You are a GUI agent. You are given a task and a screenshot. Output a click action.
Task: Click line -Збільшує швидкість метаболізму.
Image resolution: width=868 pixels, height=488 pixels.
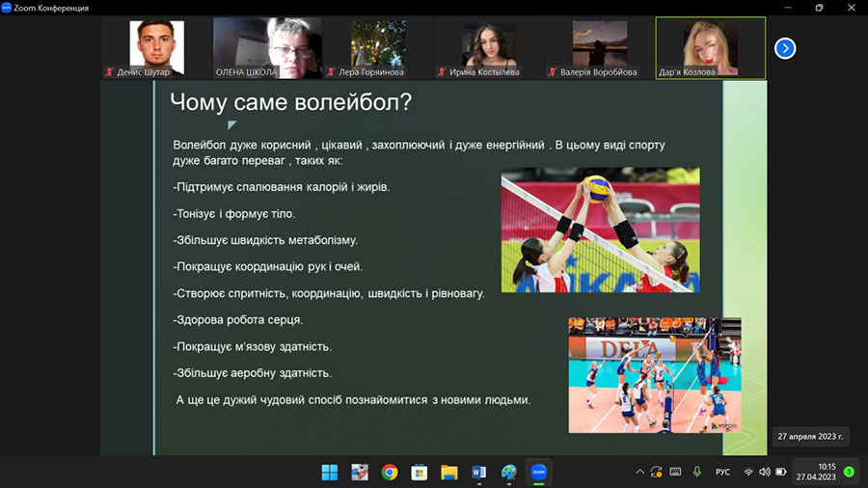coord(265,241)
